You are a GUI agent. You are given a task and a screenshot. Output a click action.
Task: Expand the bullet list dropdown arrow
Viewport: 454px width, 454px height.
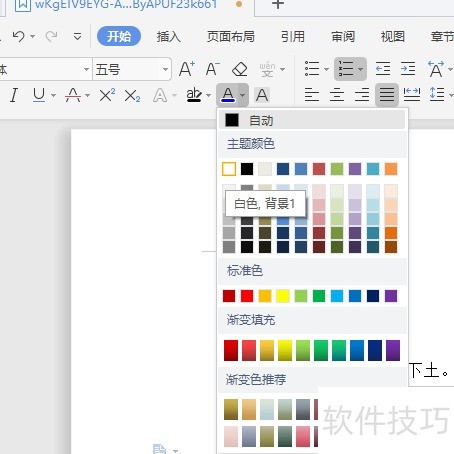click(x=326, y=69)
